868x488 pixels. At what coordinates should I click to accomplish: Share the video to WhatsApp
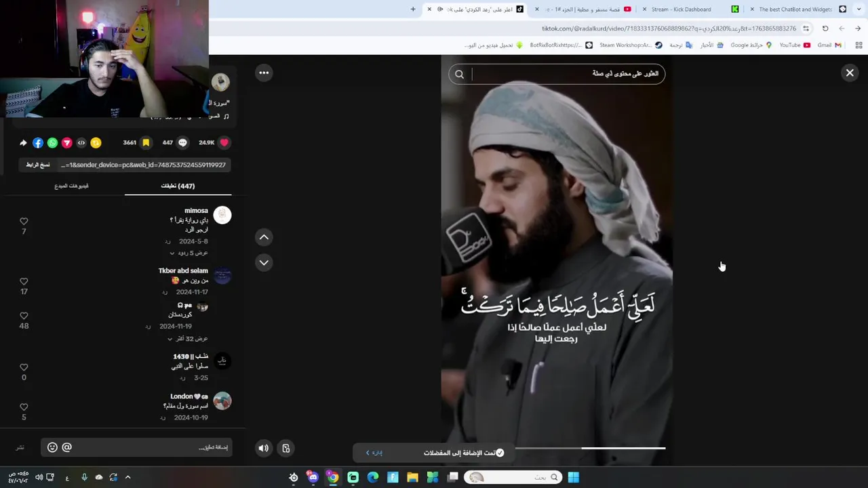tap(52, 143)
